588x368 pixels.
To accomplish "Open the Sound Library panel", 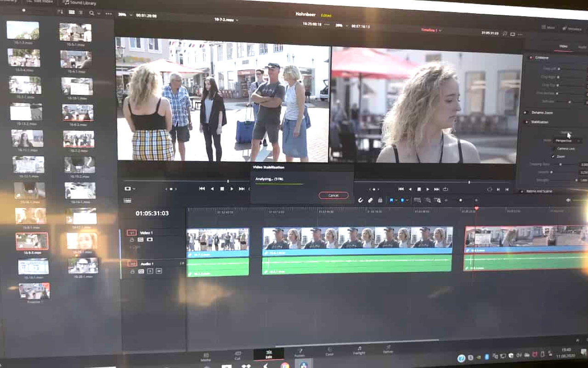I will tap(79, 3).
